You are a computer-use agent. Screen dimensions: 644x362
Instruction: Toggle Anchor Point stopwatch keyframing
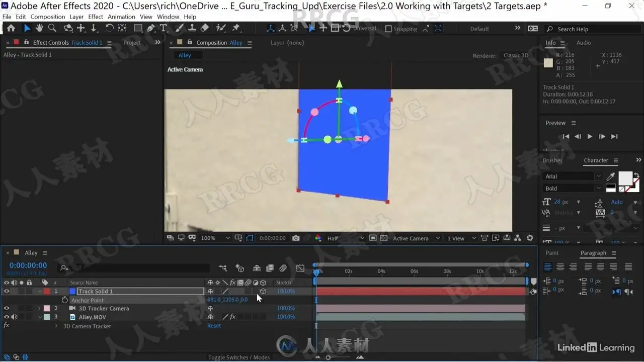[64, 300]
